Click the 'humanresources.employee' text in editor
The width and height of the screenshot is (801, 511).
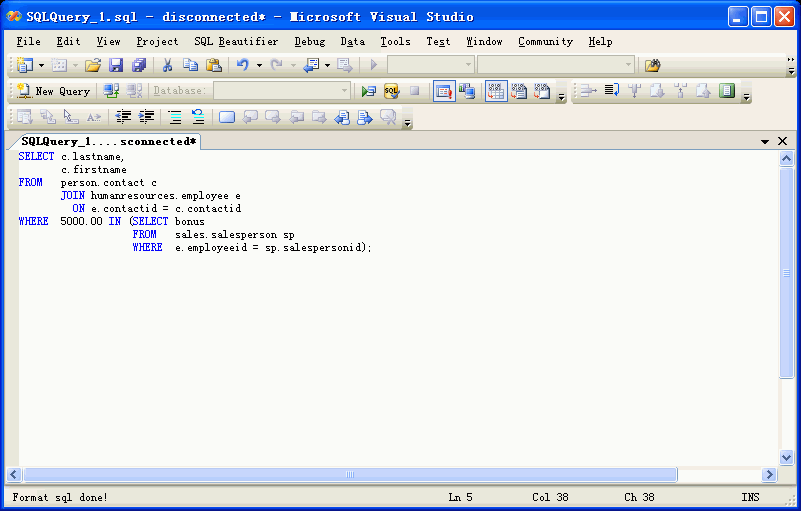click(x=159, y=196)
